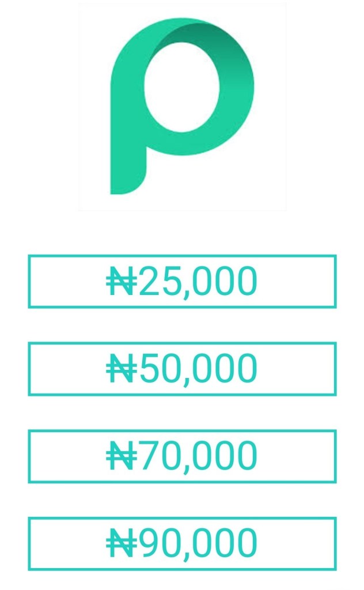Tap the Naira symbol beside 50,000

coord(122,369)
